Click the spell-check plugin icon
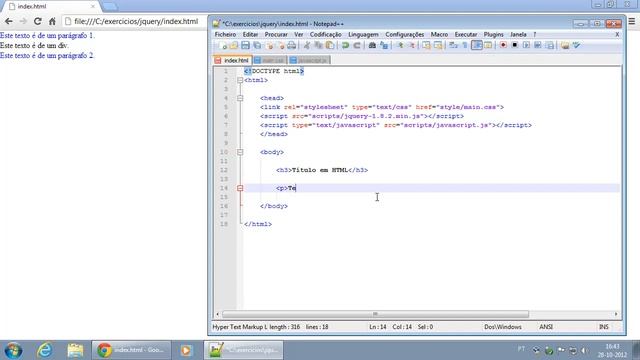The image size is (640, 360). tap(576, 45)
